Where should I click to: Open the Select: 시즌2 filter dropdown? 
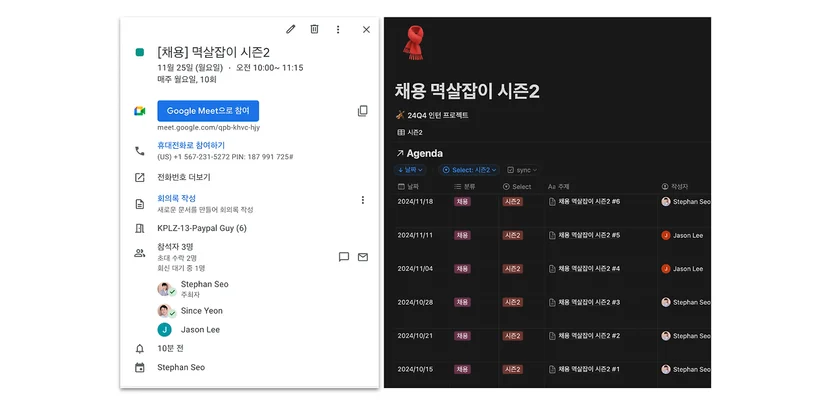[x=469, y=170]
